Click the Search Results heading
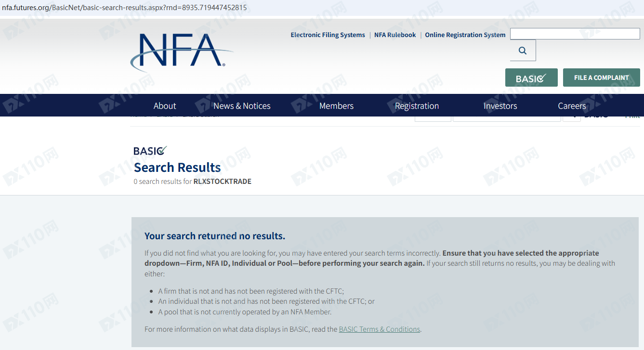 point(177,168)
